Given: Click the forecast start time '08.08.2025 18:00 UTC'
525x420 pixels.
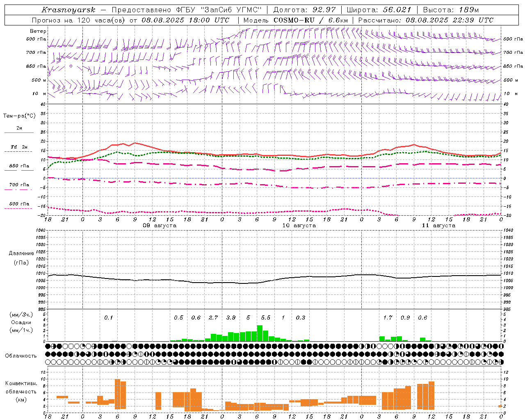Looking at the screenshot, I should (185, 20).
